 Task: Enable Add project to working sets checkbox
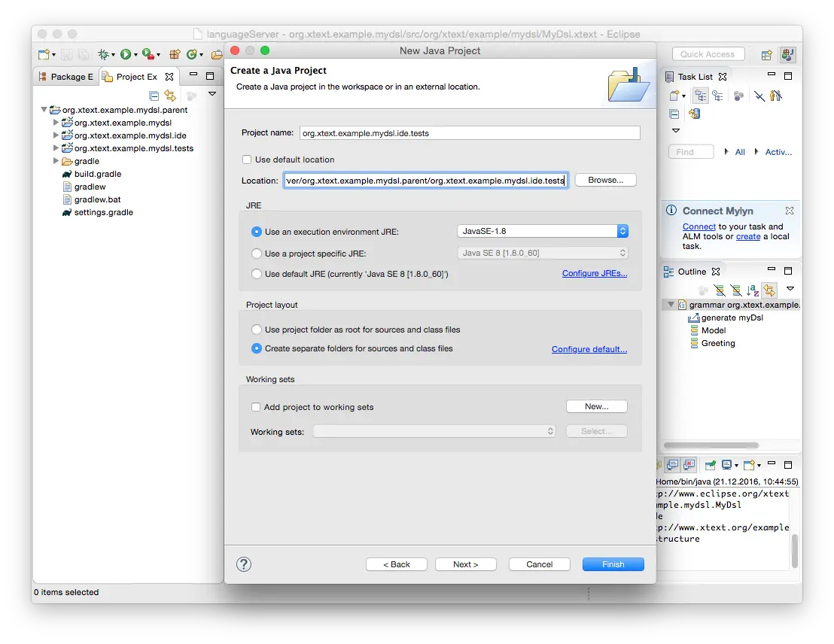pos(256,407)
